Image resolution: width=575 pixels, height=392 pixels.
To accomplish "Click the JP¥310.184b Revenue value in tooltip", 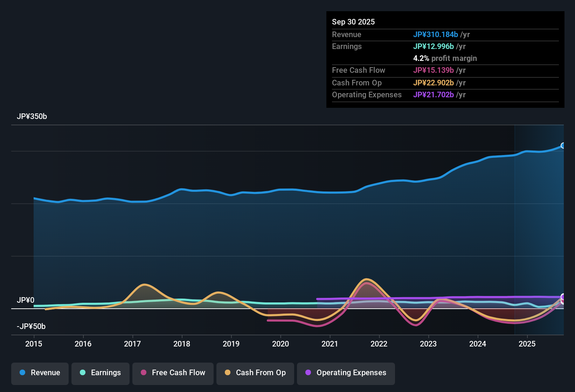I will (x=436, y=35).
